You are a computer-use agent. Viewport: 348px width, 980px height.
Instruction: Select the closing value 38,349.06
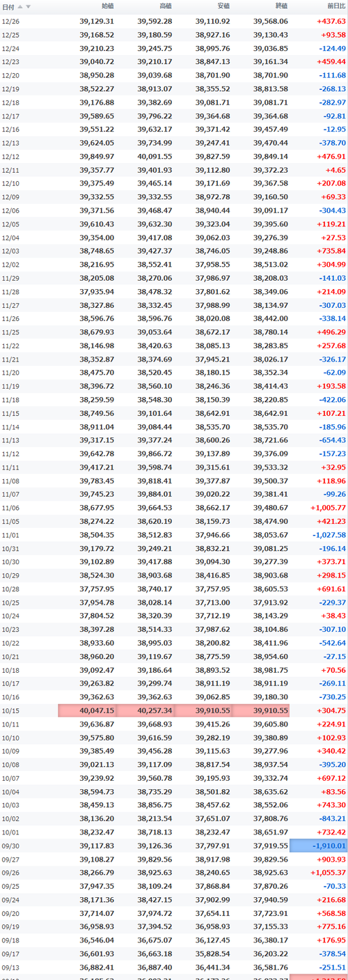point(270,292)
